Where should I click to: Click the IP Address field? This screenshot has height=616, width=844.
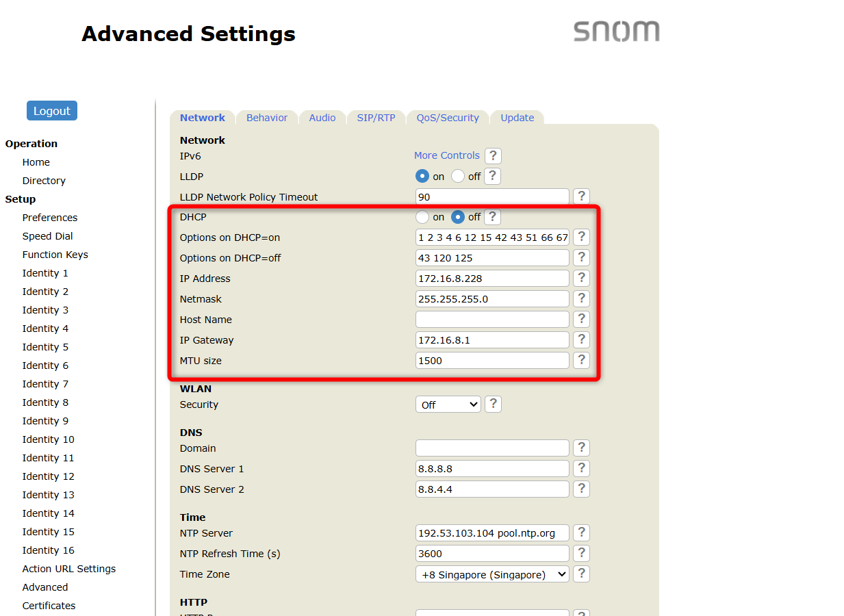pos(492,279)
